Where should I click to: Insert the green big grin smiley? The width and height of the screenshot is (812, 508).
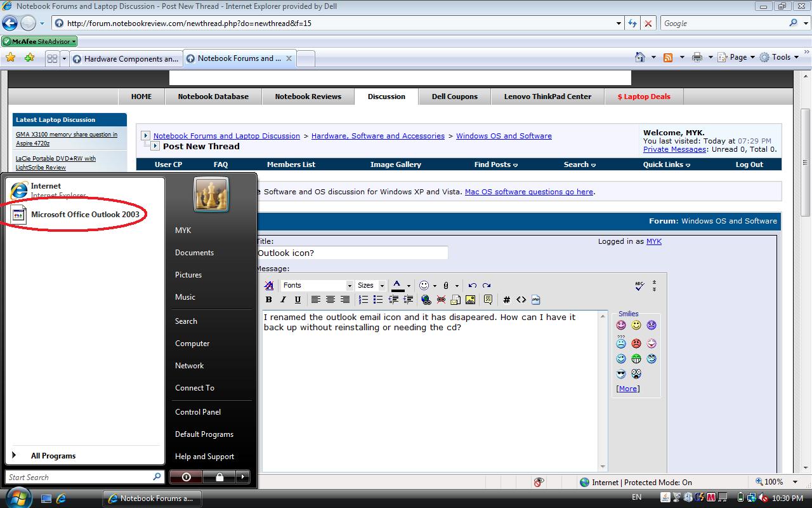pyautogui.click(x=636, y=359)
